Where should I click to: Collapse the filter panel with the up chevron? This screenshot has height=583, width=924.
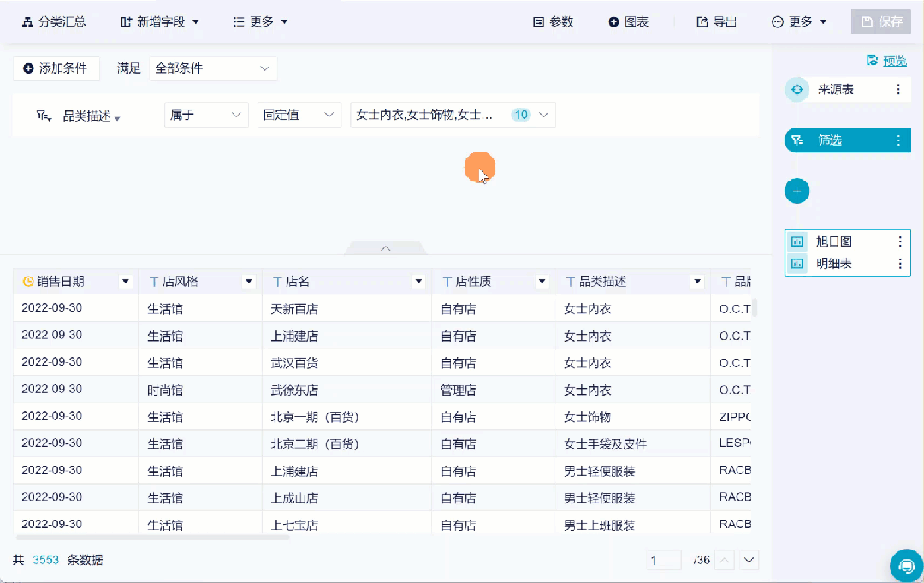[385, 248]
